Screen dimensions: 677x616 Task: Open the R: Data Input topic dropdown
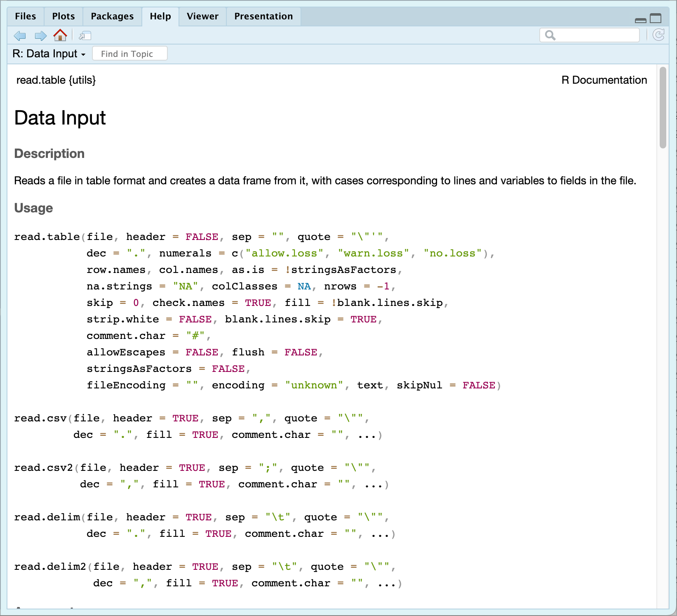pyautogui.click(x=49, y=54)
